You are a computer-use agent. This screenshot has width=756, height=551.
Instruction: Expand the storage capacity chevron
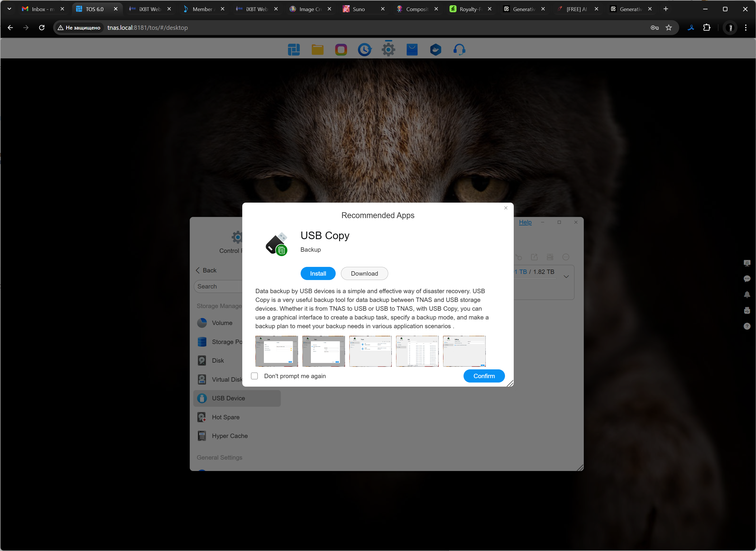tap(566, 277)
